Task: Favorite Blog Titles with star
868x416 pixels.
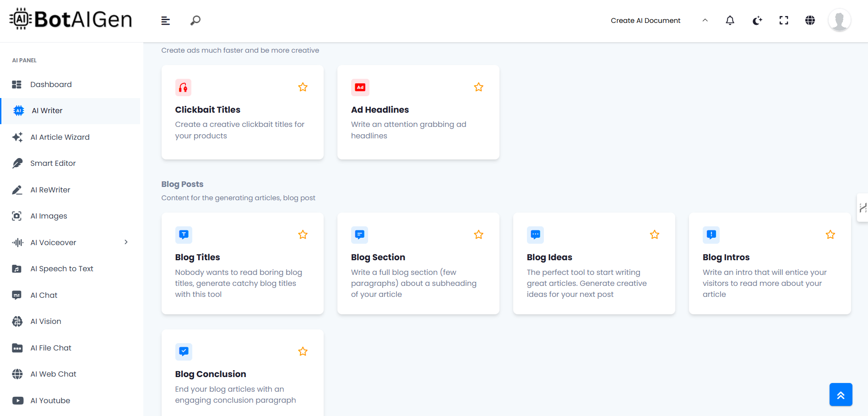Action: [x=303, y=235]
